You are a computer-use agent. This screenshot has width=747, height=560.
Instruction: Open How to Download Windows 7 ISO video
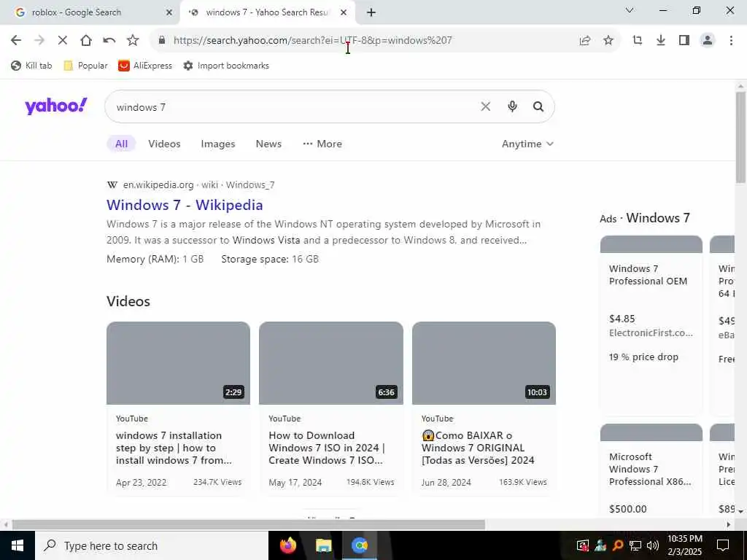pos(327,448)
